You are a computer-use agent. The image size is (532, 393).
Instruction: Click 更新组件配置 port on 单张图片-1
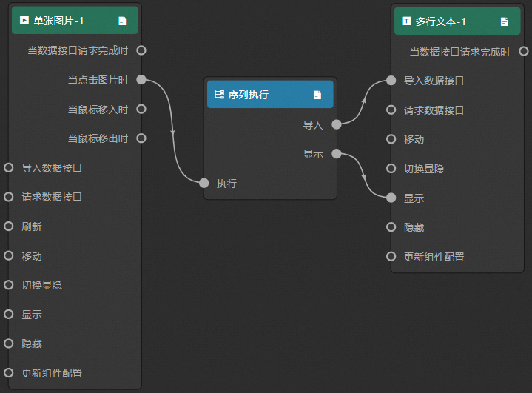[x=9, y=372]
